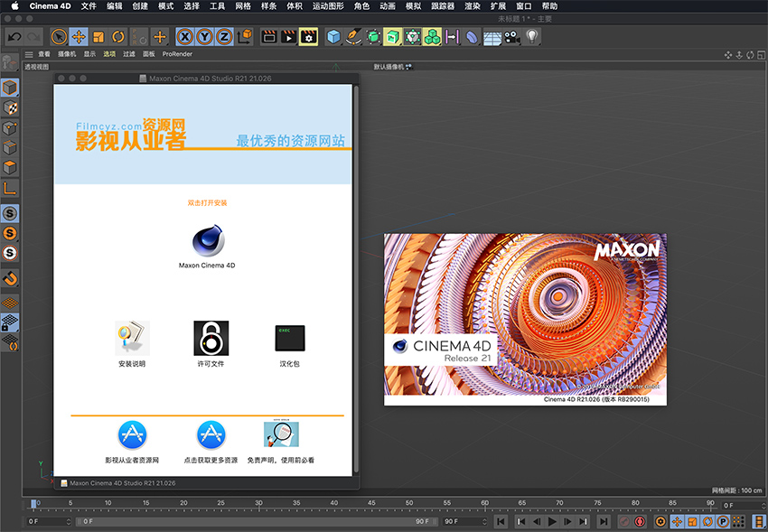Click the timeline preview range bar
This screenshot has width=768, height=532.
(258, 521)
